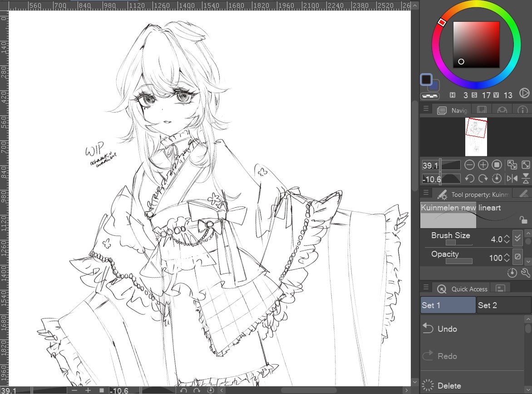Click Redo in Quick Access
532x394 pixels.
[472, 356]
